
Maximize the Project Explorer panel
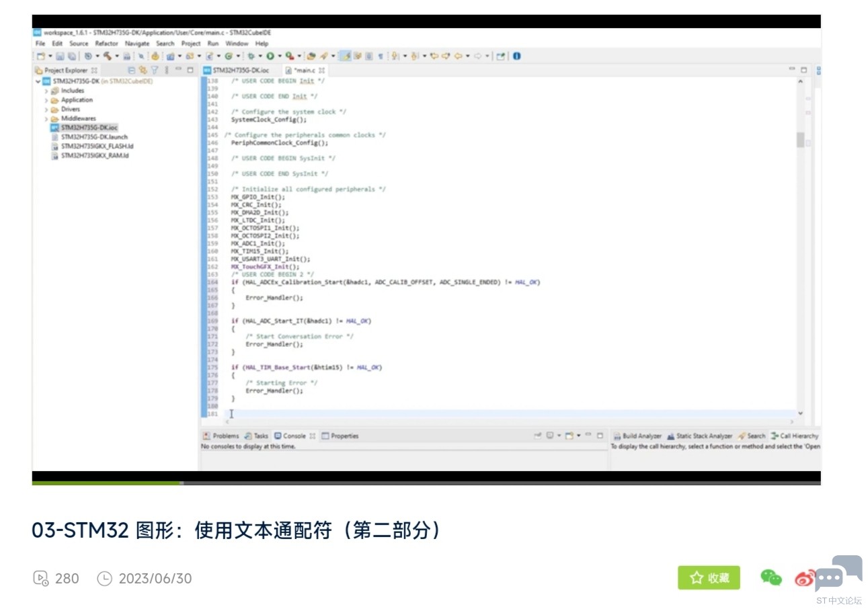190,70
